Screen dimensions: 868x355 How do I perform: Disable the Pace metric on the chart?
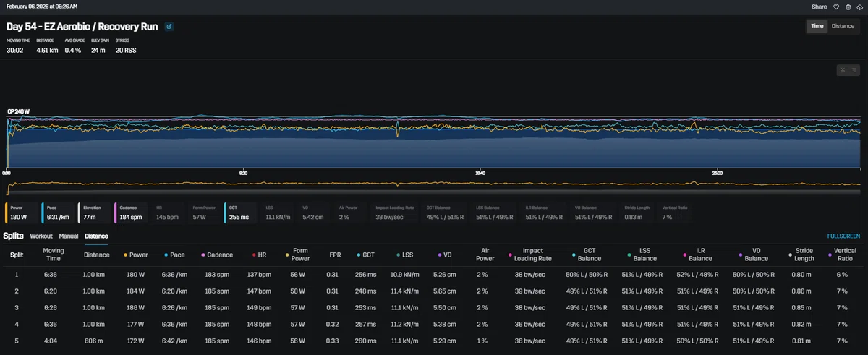pyautogui.click(x=58, y=212)
